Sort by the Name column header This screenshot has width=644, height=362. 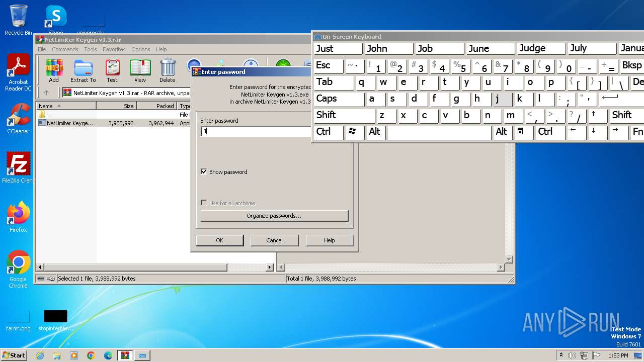[x=66, y=106]
